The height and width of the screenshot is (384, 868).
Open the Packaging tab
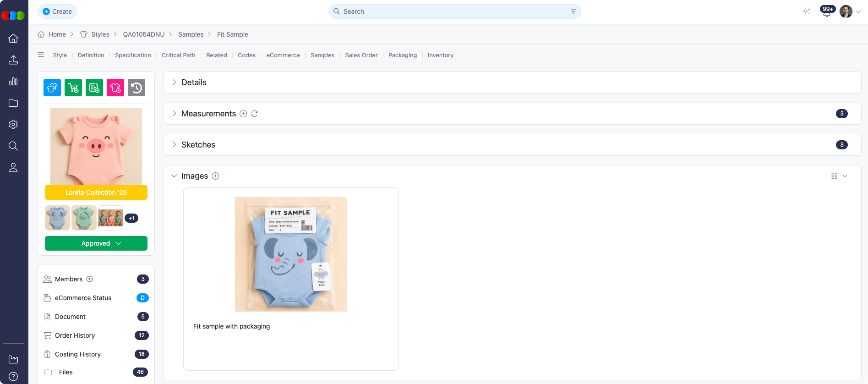tap(403, 55)
